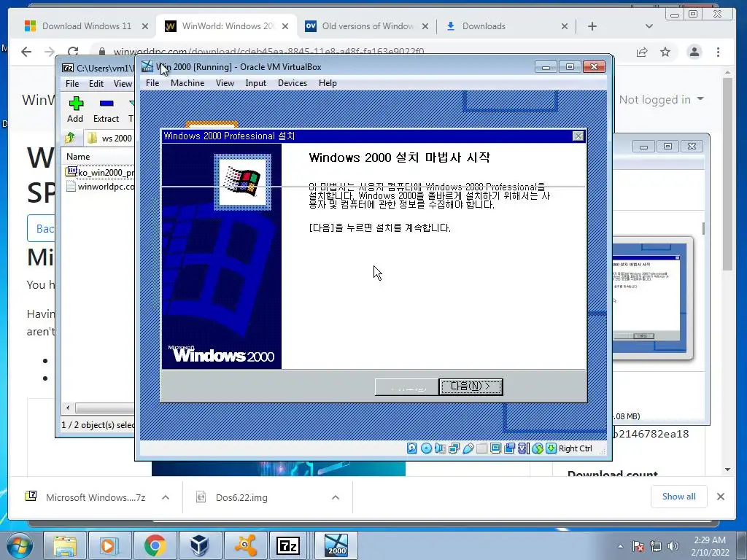Image resolution: width=747 pixels, height=560 pixels.
Task: Click the mouse integration icon in VirtualBox status bar
Action: (538, 448)
